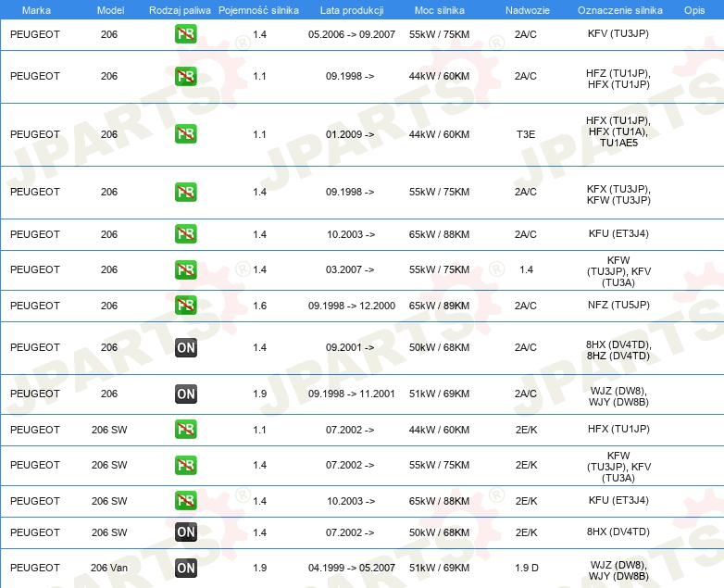The height and width of the screenshot is (588, 724).
Task: Select the date cell 09.1998 -> 12.2000
Action: click(x=352, y=306)
